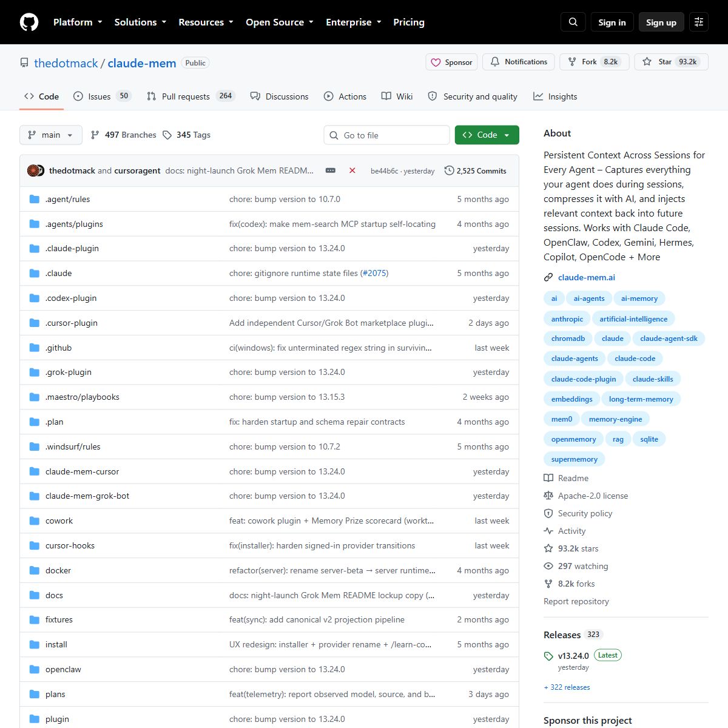Open the main branch dropdown

click(x=51, y=135)
